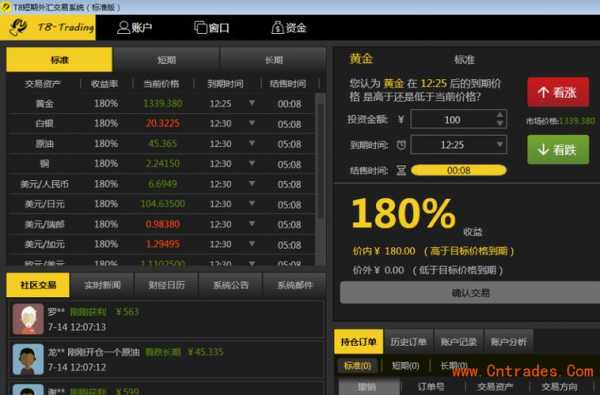Screen dimensions: 600x395
Task: Open the 资金 funds menu
Action: coord(289,28)
